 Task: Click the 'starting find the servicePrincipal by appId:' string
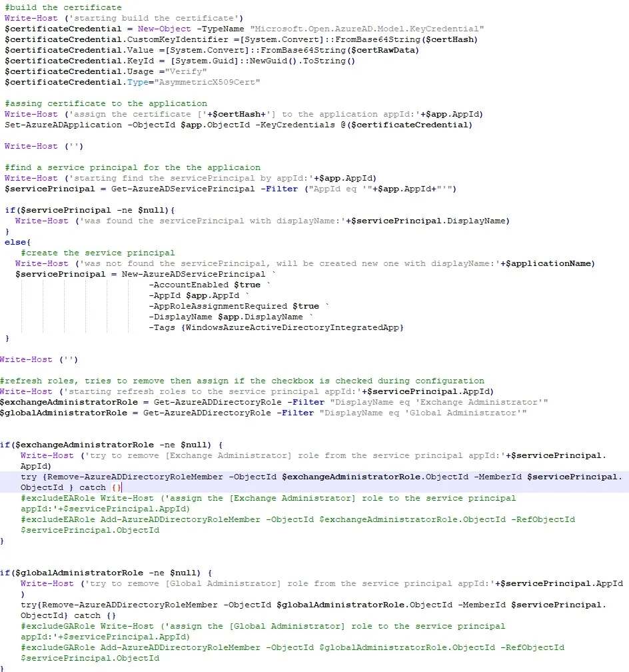tap(191, 178)
